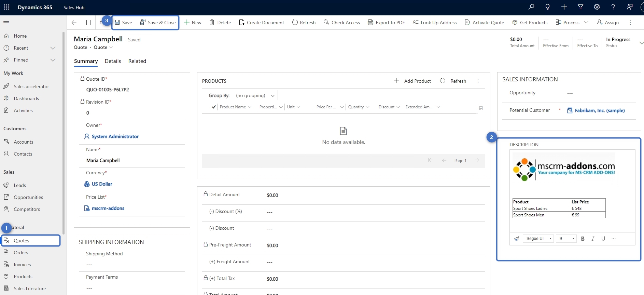
Task: Go back with the back arrow
Action: pyautogui.click(x=74, y=23)
